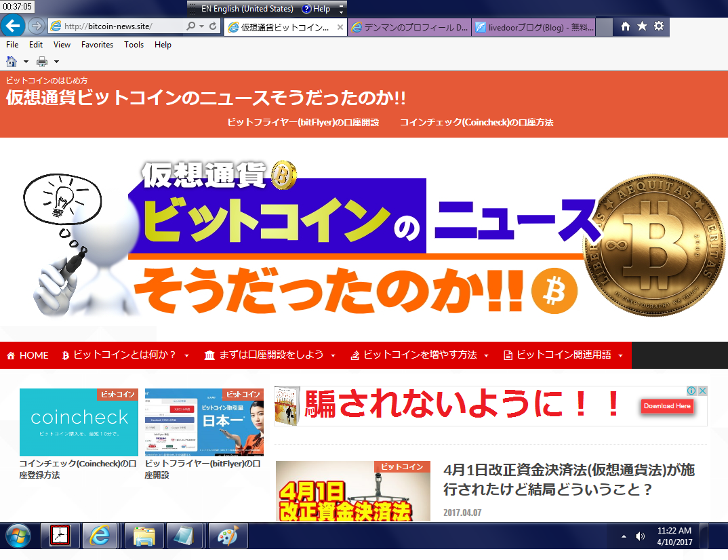728x560 pixels.
Task: Click the volume speaker tray icon
Action: click(x=641, y=536)
